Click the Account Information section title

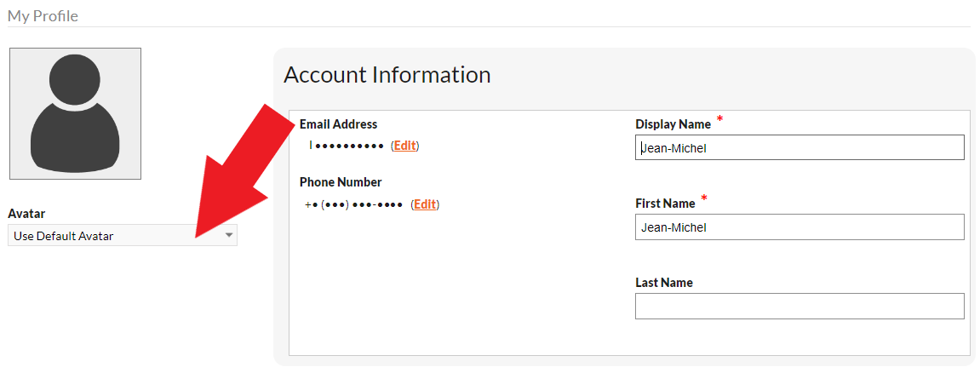[x=387, y=75]
